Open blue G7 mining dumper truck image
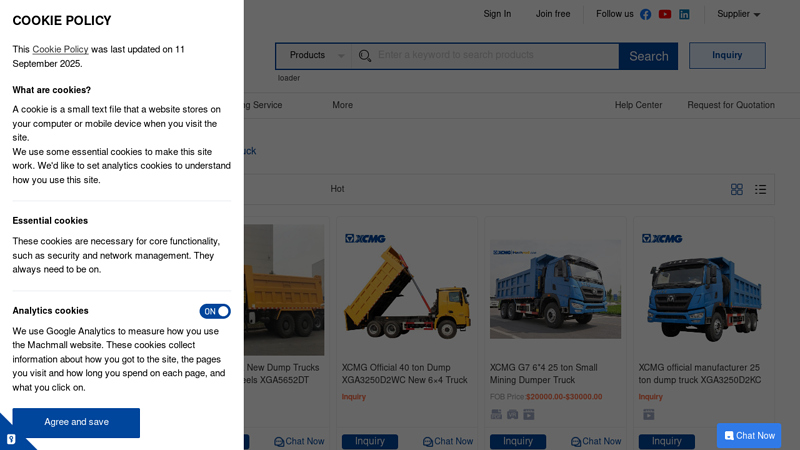The image size is (800, 450). [x=556, y=290]
